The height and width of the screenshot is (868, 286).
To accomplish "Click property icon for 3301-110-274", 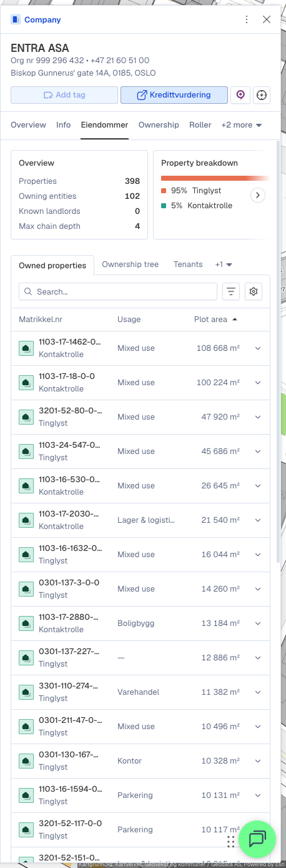I will point(26,692).
